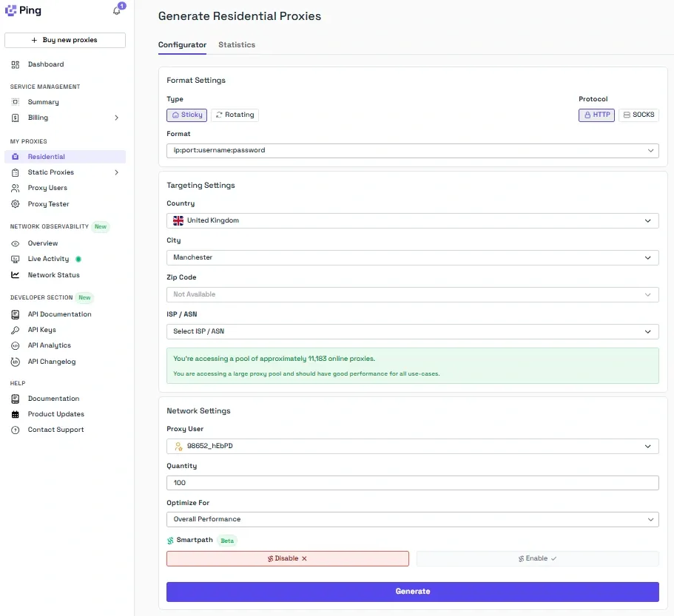The image size is (674, 616).
Task: Open Contact Support help icon
Action: point(16,430)
